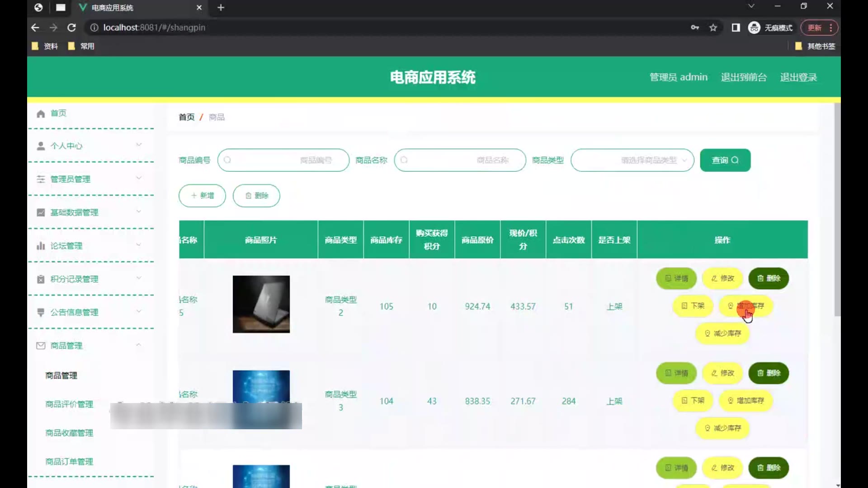Click the laptop product thumbnail
868x488 pixels.
click(261, 304)
